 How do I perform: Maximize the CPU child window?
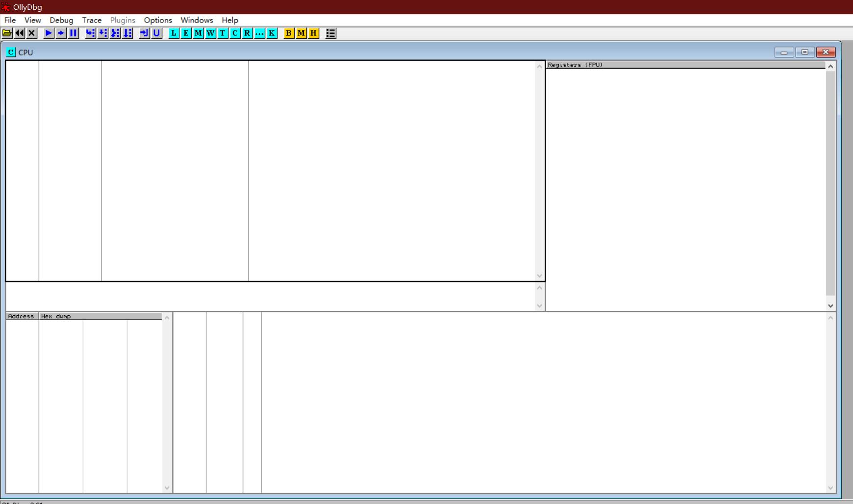pos(804,52)
